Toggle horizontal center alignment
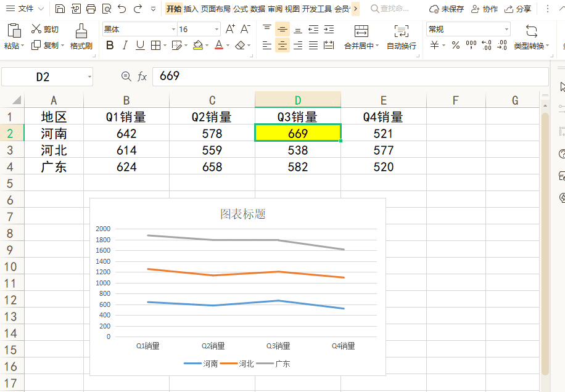The height and width of the screenshot is (392, 565). point(282,45)
